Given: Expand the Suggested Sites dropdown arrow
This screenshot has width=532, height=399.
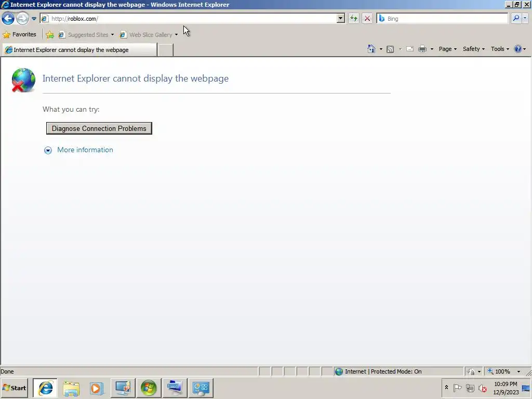Looking at the screenshot, I should 112,35.
